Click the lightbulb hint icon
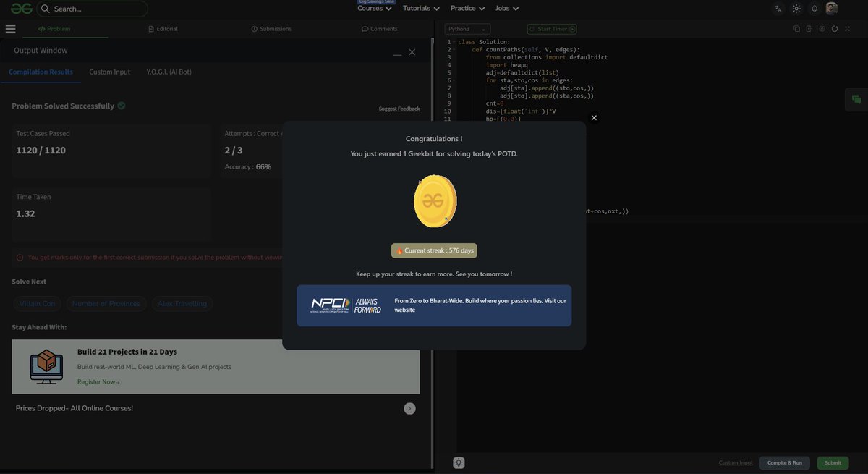This screenshot has width=868, height=474. tap(459, 463)
